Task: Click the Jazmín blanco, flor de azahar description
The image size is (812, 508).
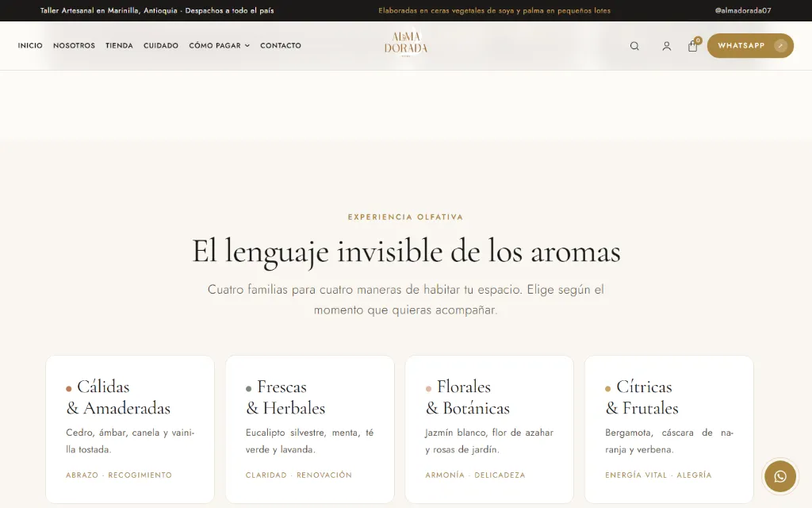Action: pyautogui.click(x=488, y=441)
